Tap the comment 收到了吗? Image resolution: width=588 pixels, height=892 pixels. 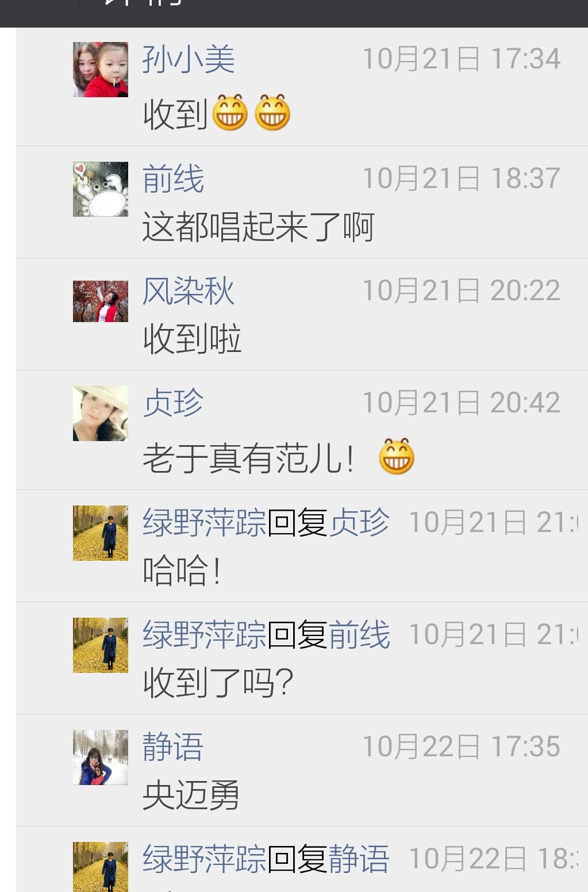[218, 683]
